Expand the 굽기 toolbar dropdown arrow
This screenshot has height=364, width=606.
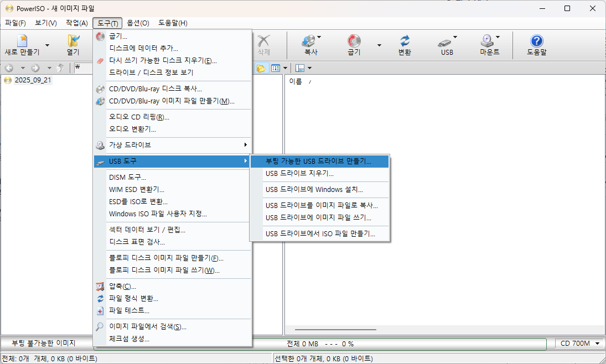pyautogui.click(x=379, y=45)
